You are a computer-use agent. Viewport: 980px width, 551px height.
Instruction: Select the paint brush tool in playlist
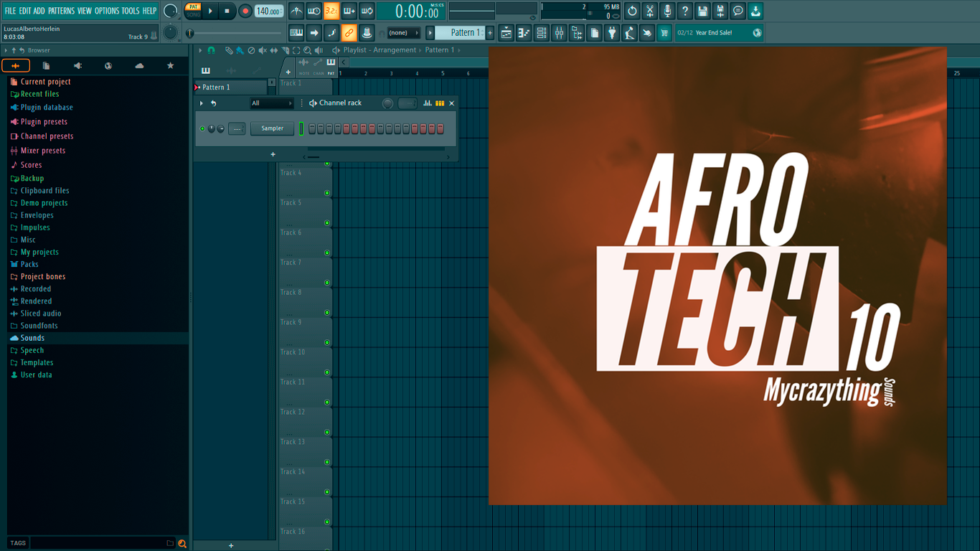pos(240,50)
